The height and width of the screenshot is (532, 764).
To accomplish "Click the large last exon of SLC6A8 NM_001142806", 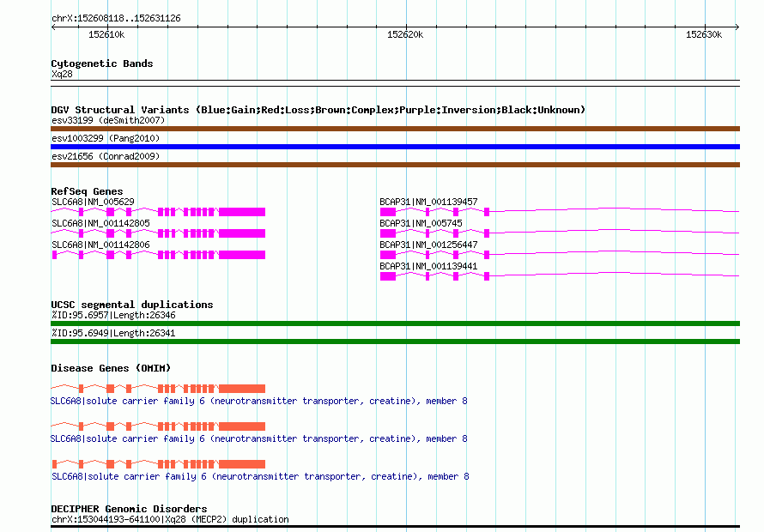I will point(242,255).
